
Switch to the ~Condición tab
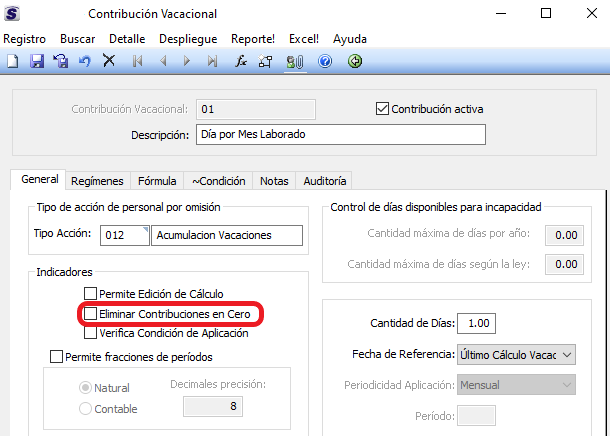tap(219, 181)
